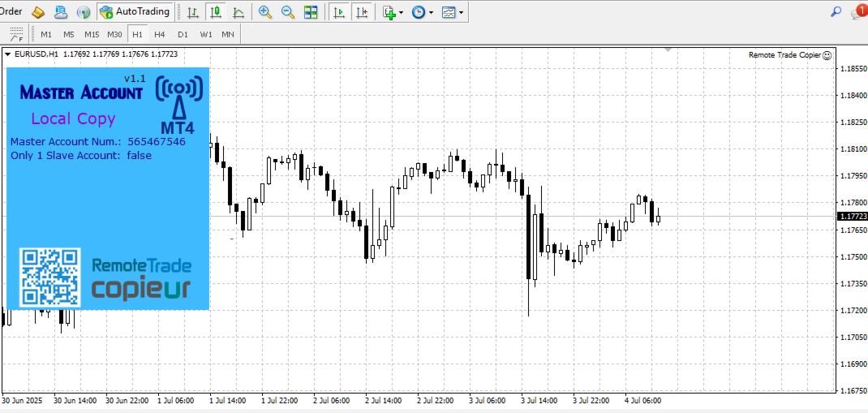Switch chart to candlesticks mode
The width and height of the screenshot is (868, 413).
point(216,11)
